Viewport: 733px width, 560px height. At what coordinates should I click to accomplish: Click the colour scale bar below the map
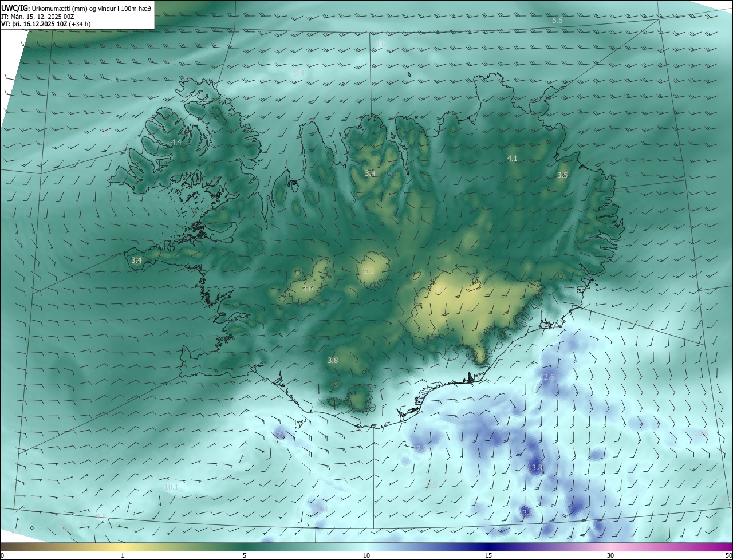click(x=366, y=547)
